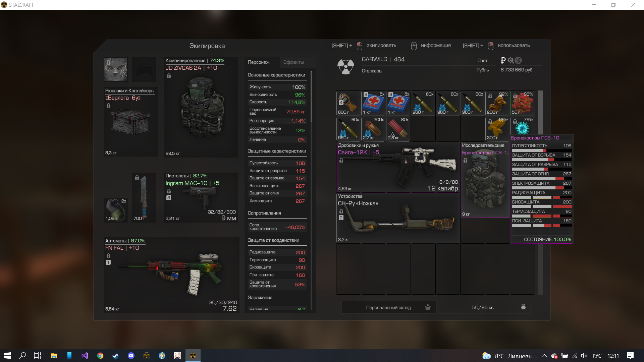Select the grenade slot with 2x count

pyautogui.click(x=116, y=210)
